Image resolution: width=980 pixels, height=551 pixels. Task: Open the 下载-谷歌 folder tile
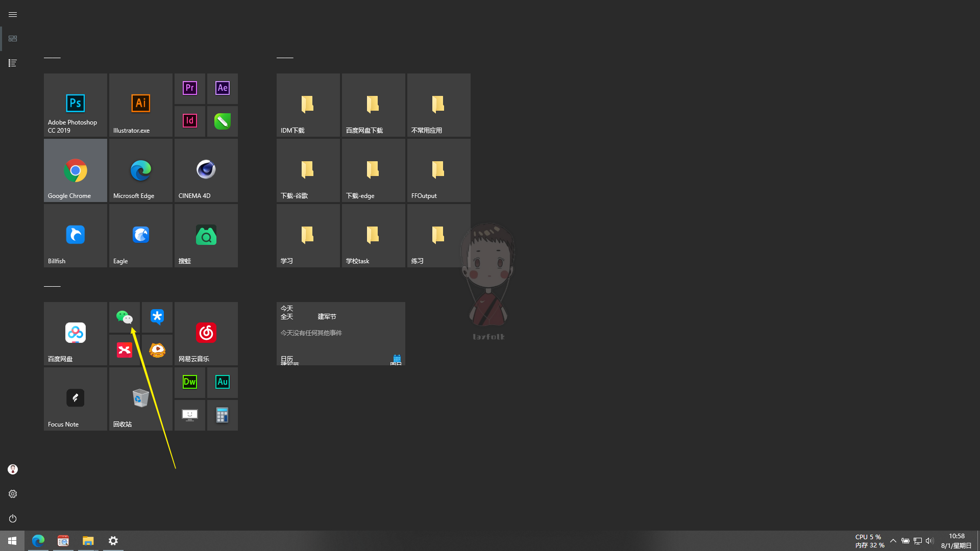point(308,170)
